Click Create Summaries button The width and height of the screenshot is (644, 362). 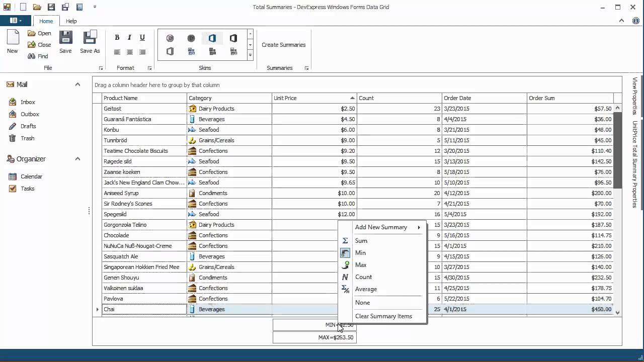pos(284,45)
